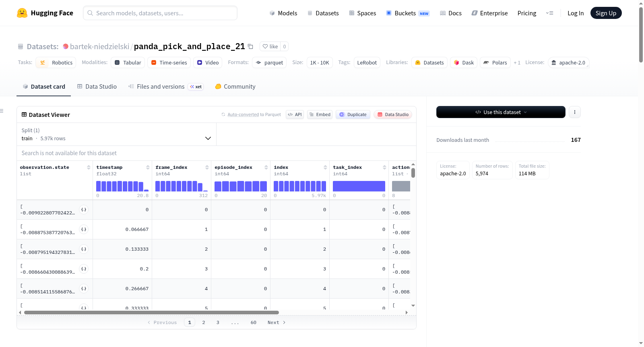Image resolution: width=644 pixels, height=347 pixels.
Task: Sort by the index column
Action: (325, 167)
